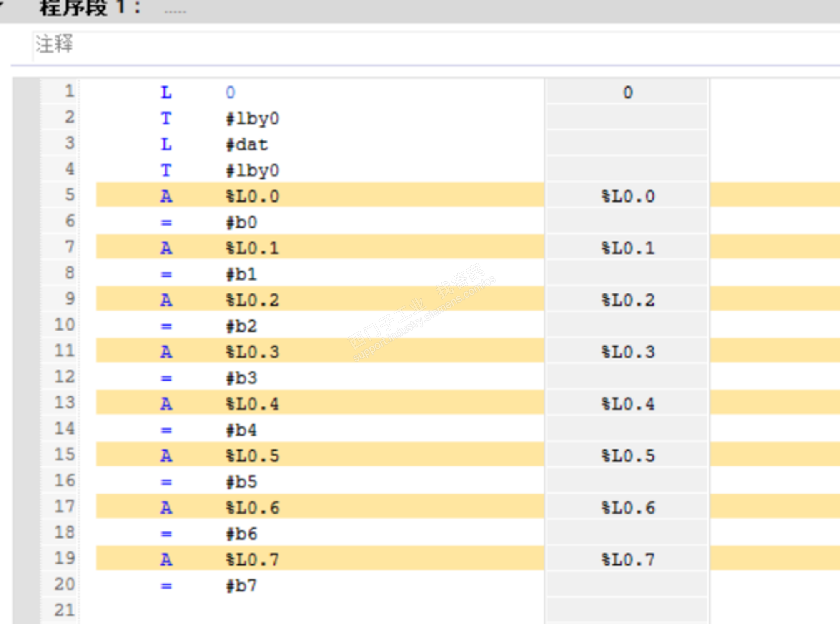Select the #dat operand on line 3

coord(247,145)
